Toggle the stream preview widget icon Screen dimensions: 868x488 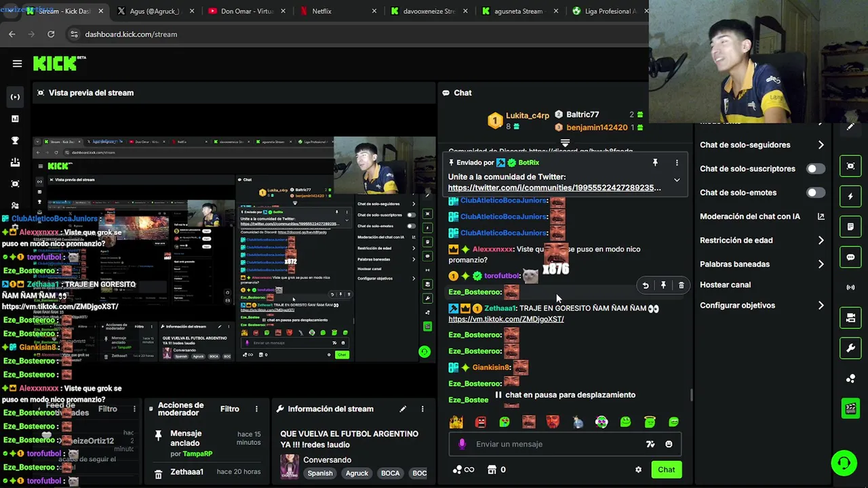850,166
